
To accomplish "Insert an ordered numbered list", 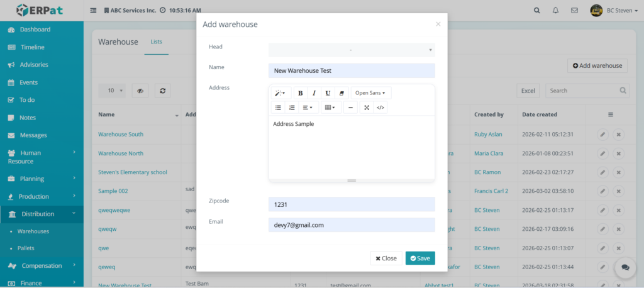I will (x=292, y=108).
